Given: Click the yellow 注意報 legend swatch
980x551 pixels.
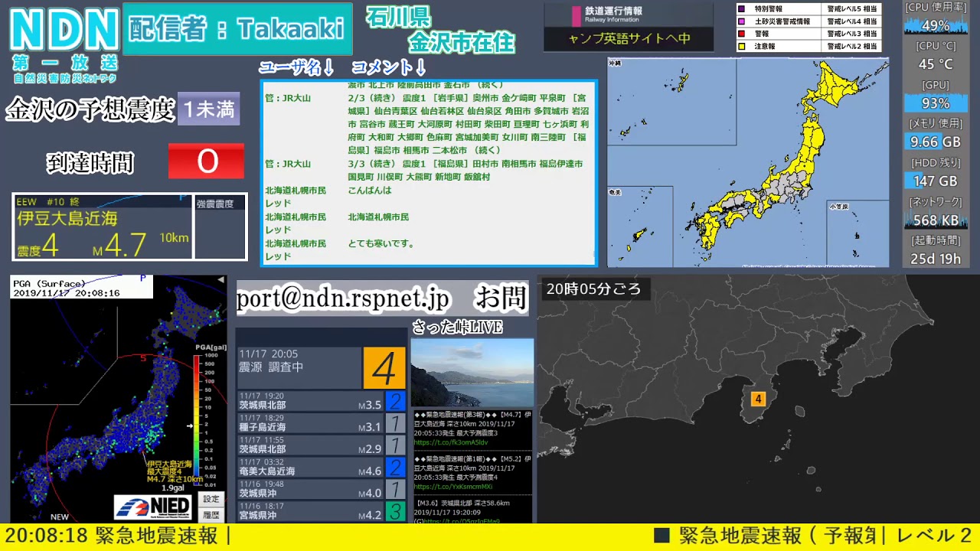Looking at the screenshot, I should pos(741,46).
